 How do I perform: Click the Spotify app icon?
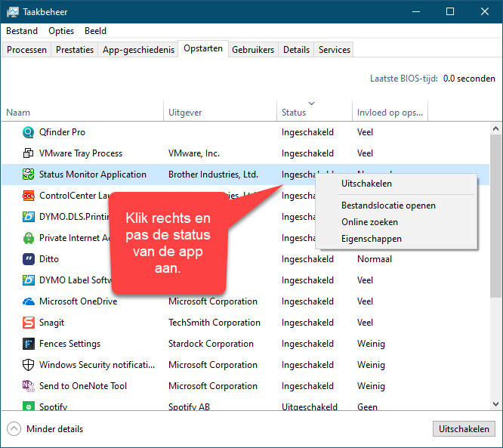[28, 406]
